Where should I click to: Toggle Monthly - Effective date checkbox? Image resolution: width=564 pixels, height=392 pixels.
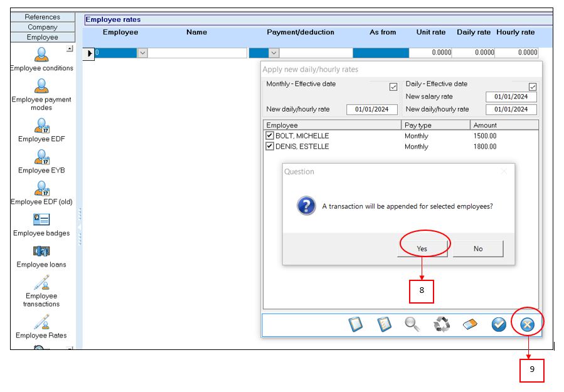pyautogui.click(x=393, y=87)
